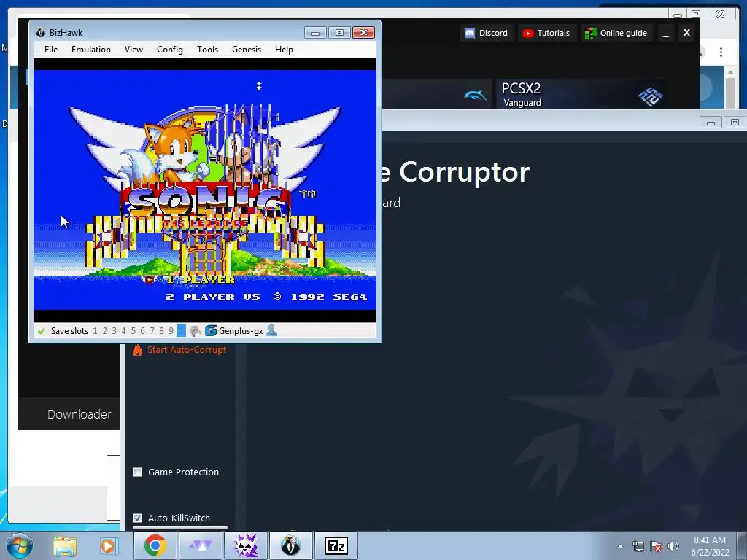Select save slot 6
This screenshot has height=560, width=747.
tap(142, 331)
